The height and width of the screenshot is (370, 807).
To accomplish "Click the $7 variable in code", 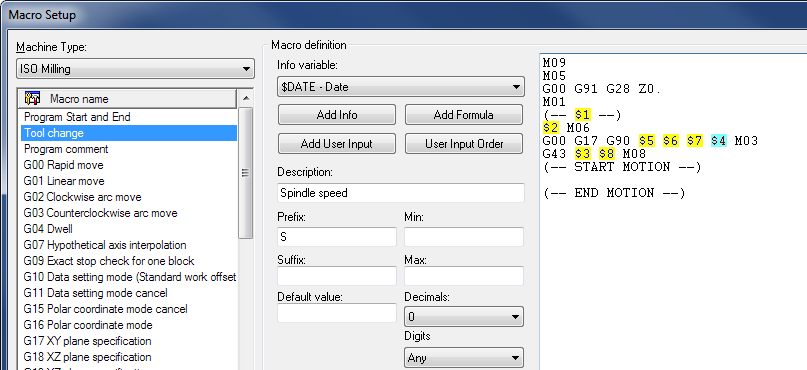I will click(695, 140).
